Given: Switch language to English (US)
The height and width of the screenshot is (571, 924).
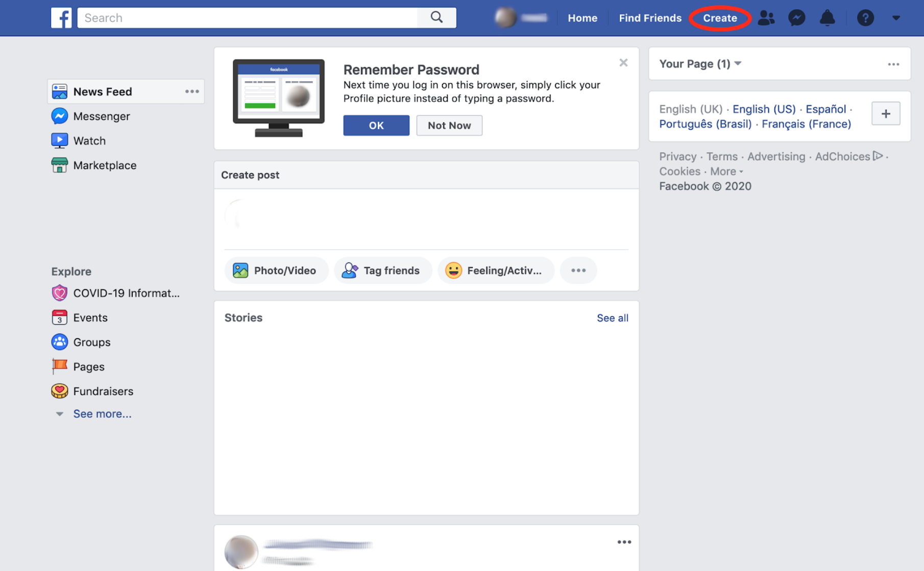Looking at the screenshot, I should [764, 109].
